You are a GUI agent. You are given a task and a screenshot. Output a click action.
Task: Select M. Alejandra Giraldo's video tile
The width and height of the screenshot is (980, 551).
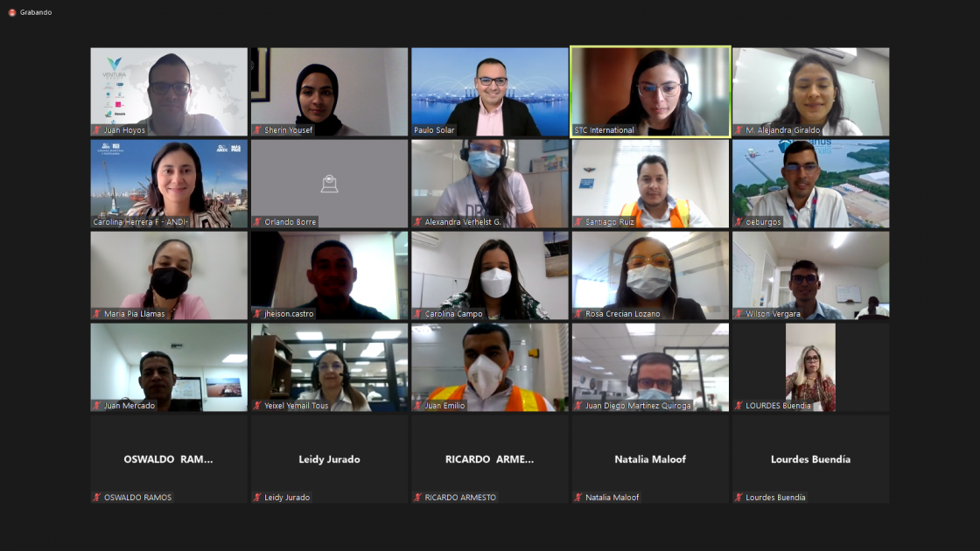[810, 92]
